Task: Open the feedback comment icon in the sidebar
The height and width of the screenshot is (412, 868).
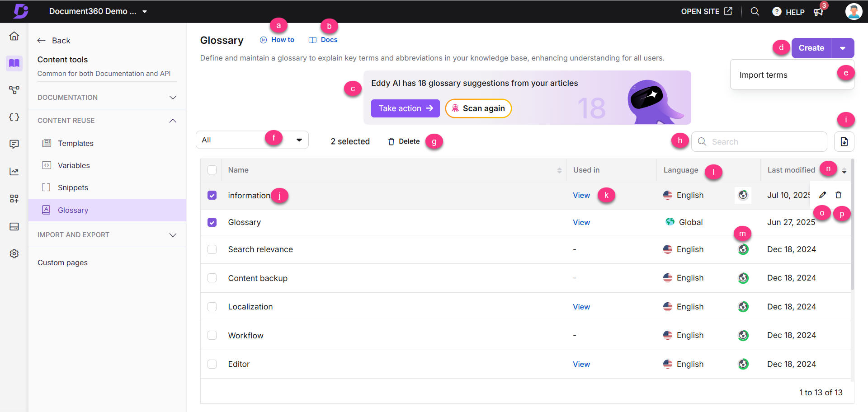Action: 14,144
